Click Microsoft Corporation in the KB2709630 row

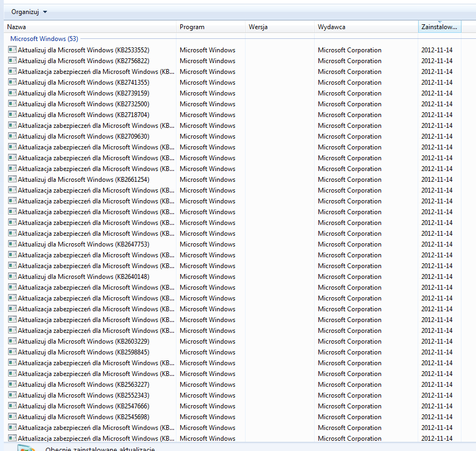coord(349,136)
